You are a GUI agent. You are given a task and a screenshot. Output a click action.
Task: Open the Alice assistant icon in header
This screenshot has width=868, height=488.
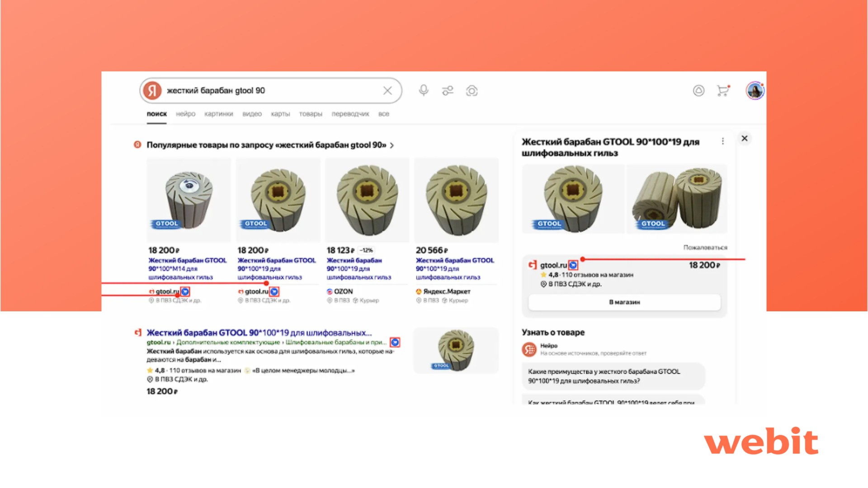pyautogui.click(x=698, y=91)
